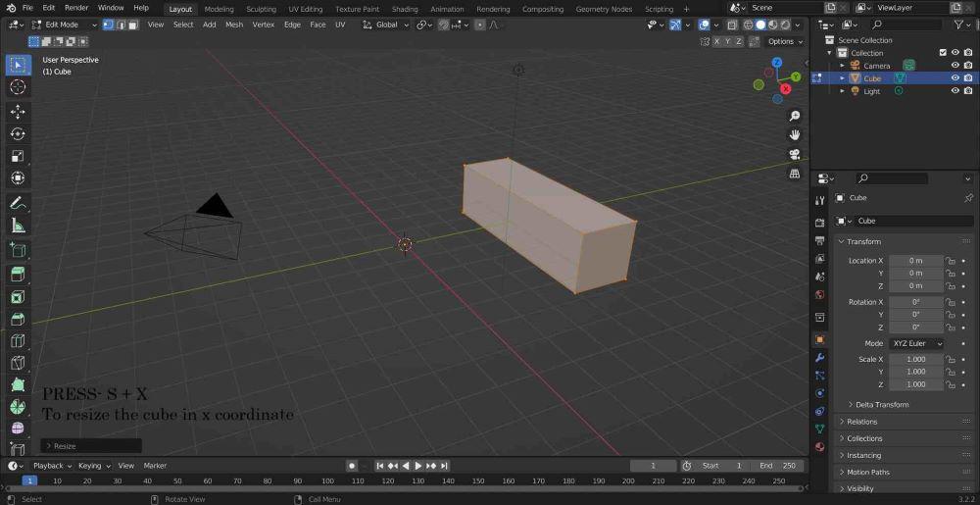Click the Options button in viewport header
980x505 pixels.
pos(784,41)
